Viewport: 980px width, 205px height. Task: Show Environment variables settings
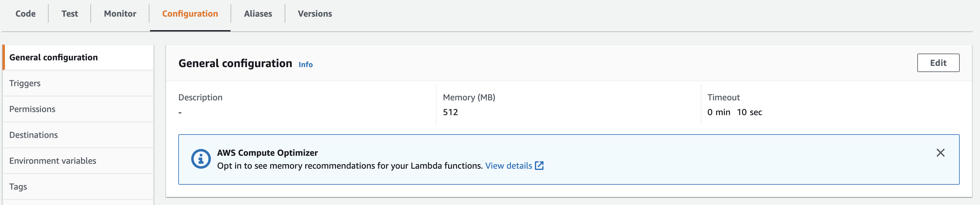[78, 161]
